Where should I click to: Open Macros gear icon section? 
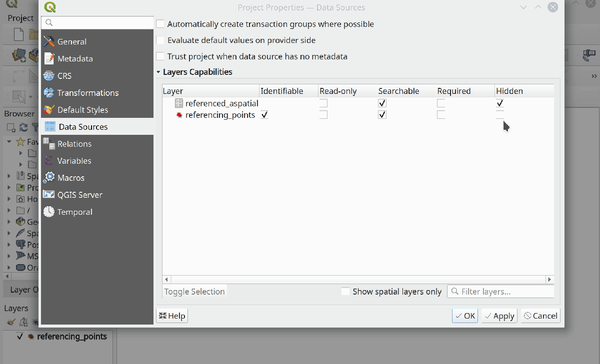point(49,178)
